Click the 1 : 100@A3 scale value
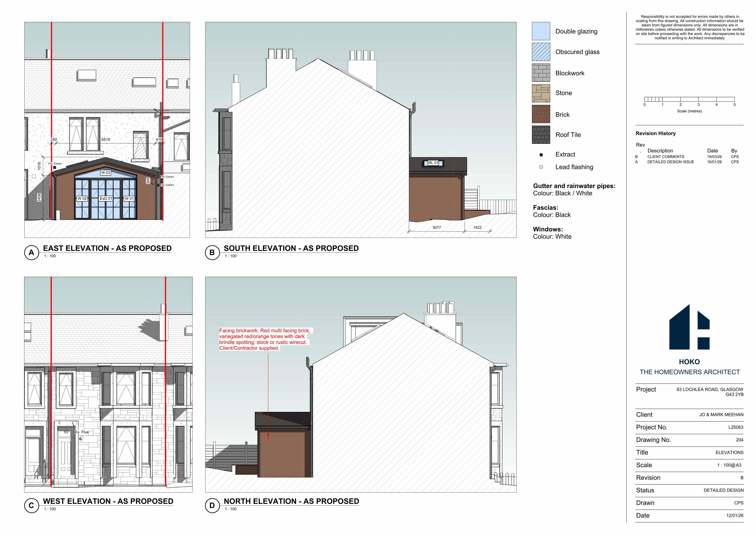Screen dimensions: 756x535 729,465
